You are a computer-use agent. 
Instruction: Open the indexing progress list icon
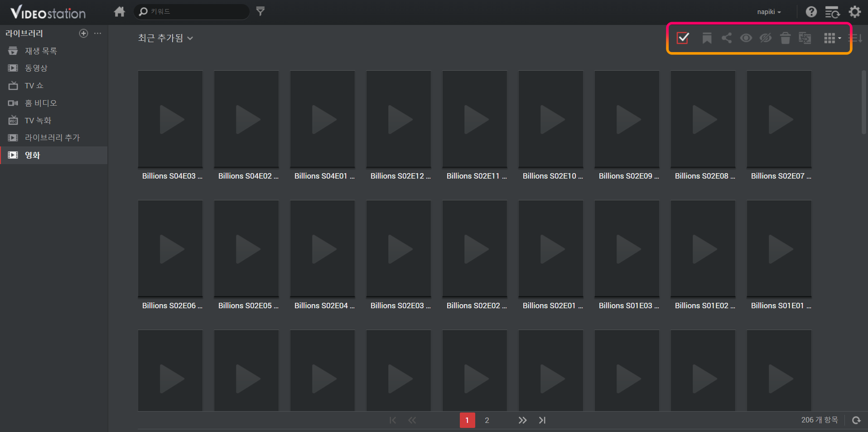833,12
